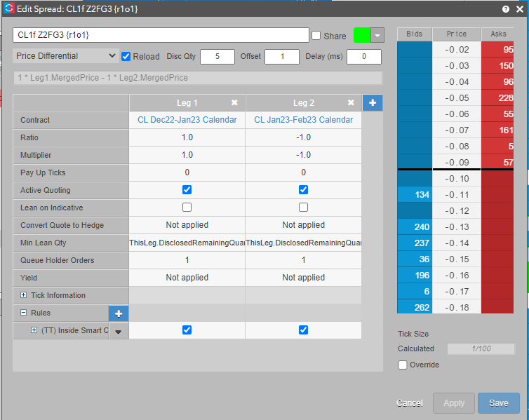Expand the Tick Information section

pos(23,295)
